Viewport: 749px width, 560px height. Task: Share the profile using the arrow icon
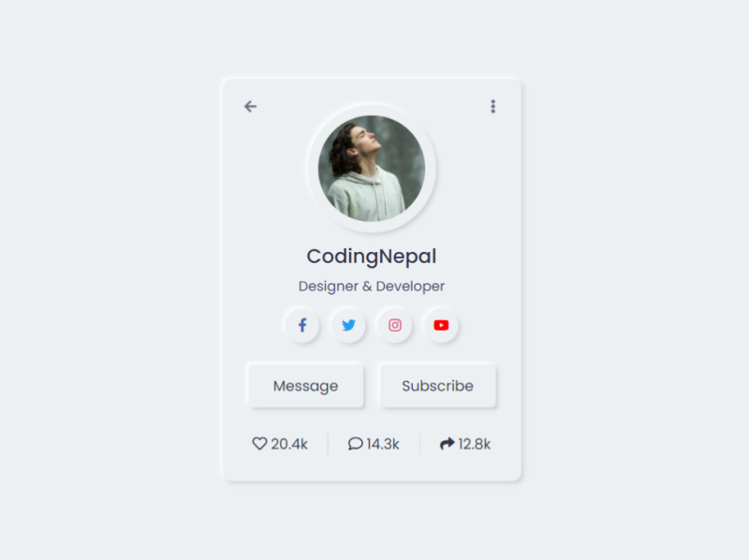(x=448, y=444)
